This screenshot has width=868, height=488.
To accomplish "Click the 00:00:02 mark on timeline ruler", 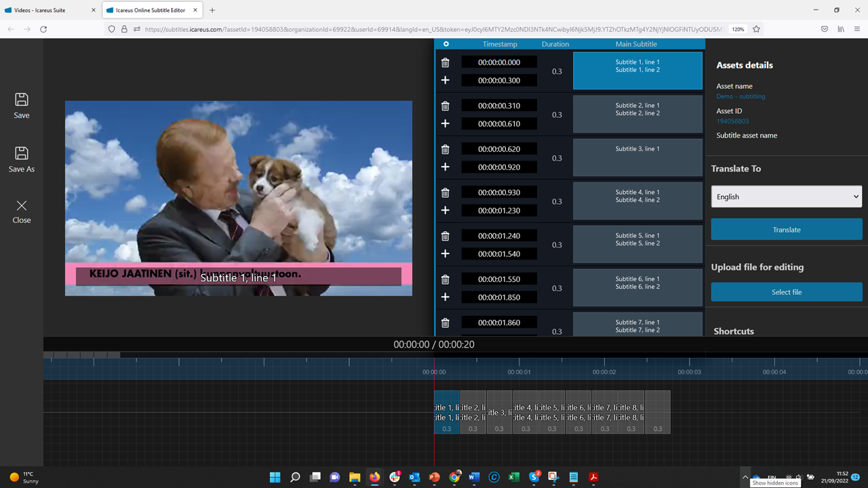I will tap(604, 372).
